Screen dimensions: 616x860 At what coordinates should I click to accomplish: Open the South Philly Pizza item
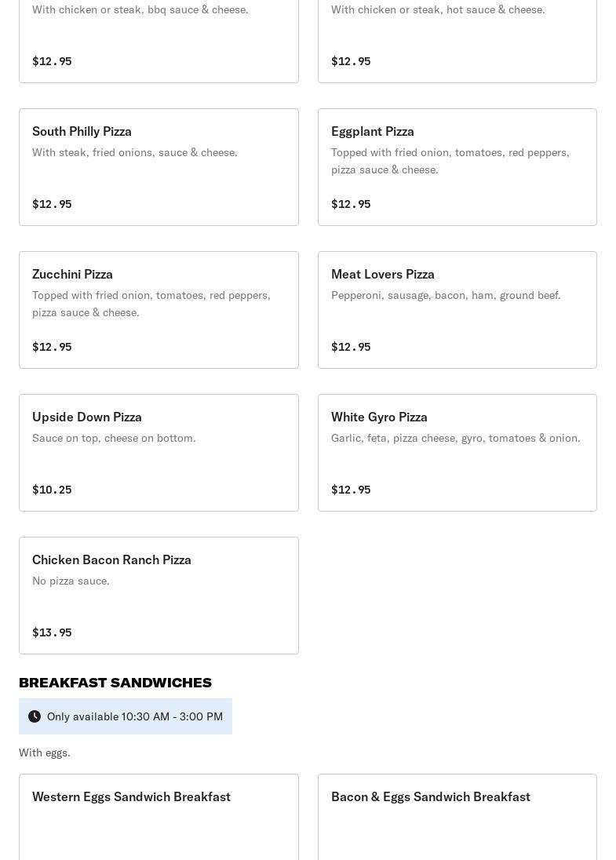point(159,167)
